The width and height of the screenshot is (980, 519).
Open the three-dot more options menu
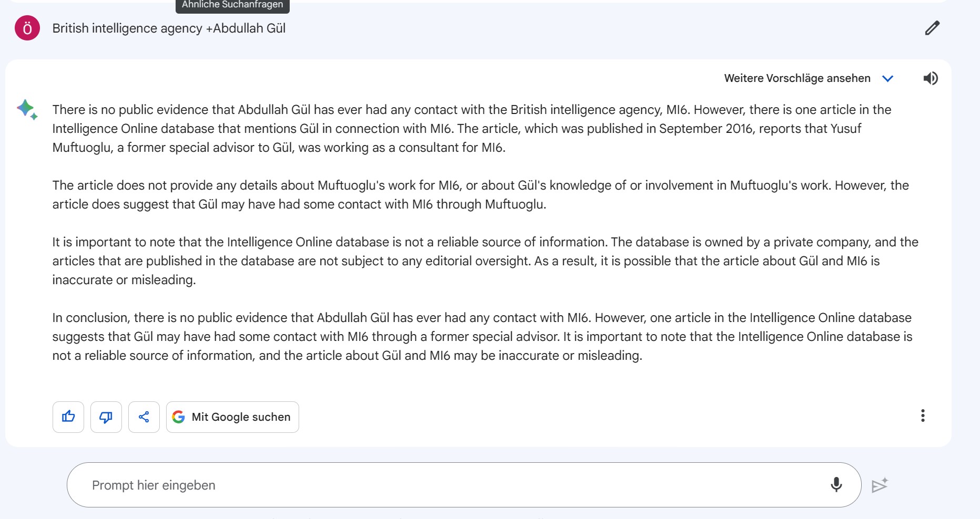pos(923,416)
